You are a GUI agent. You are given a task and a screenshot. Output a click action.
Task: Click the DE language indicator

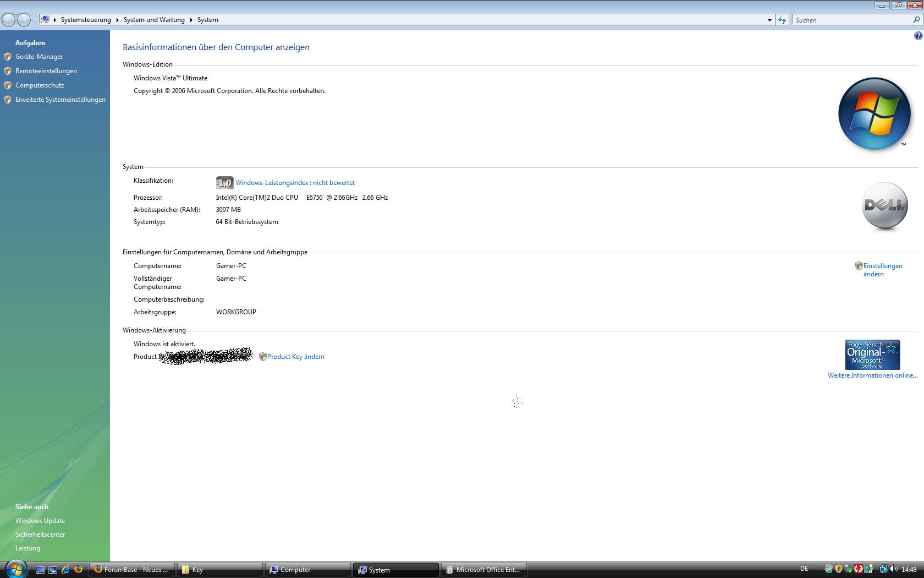(x=804, y=569)
